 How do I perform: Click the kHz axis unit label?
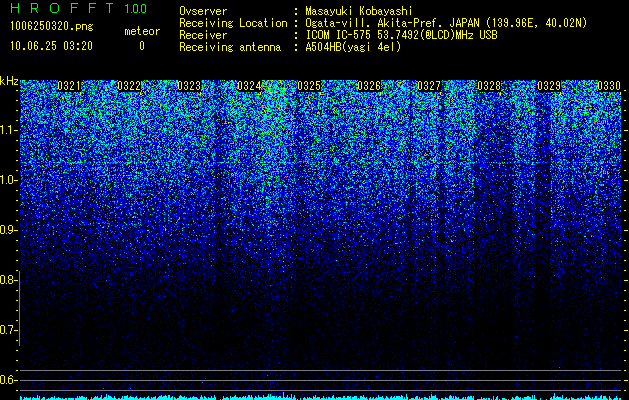point(9,81)
